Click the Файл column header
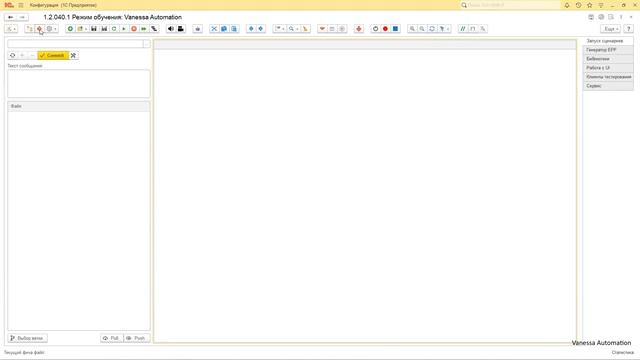The image size is (640, 360). [79, 106]
